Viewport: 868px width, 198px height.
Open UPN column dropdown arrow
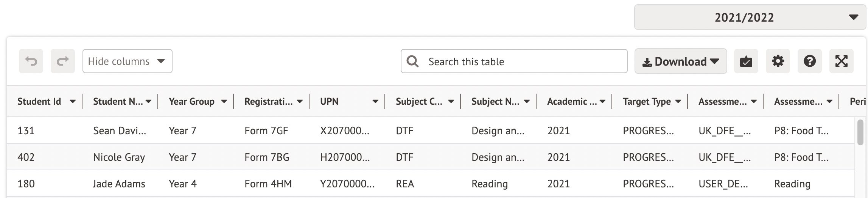coord(375,102)
